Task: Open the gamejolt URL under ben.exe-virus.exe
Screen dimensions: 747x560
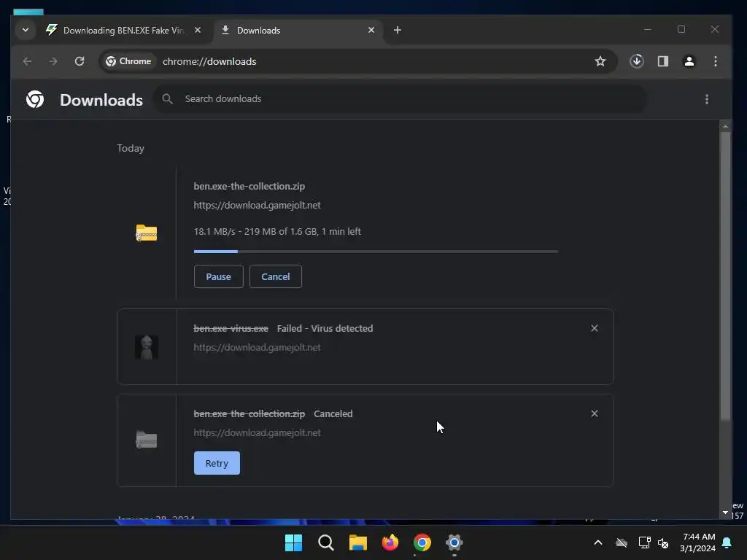Action: click(x=257, y=348)
